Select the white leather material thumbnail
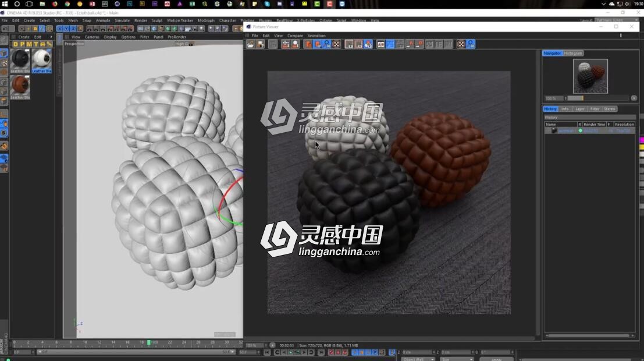Screen dimensions: 644x361 point(41,59)
